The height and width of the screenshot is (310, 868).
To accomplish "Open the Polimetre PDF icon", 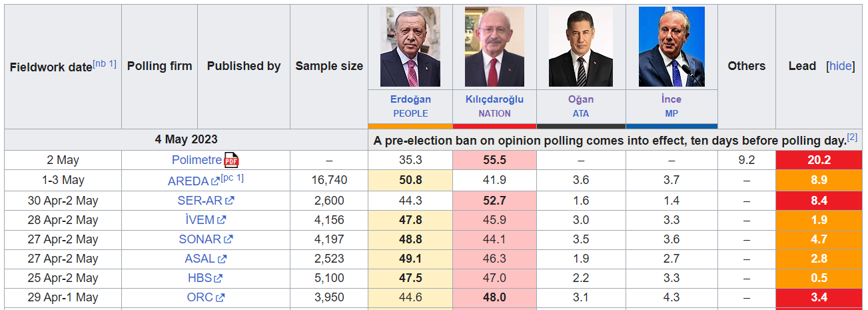I will click(231, 160).
